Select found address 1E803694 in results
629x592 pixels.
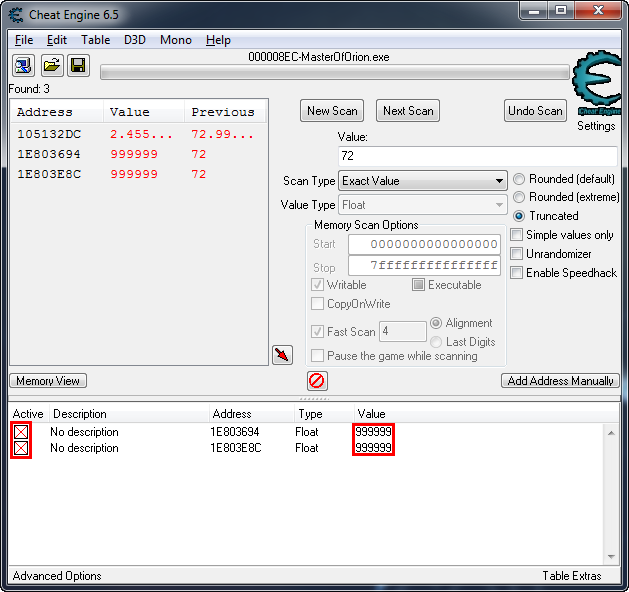139,154
